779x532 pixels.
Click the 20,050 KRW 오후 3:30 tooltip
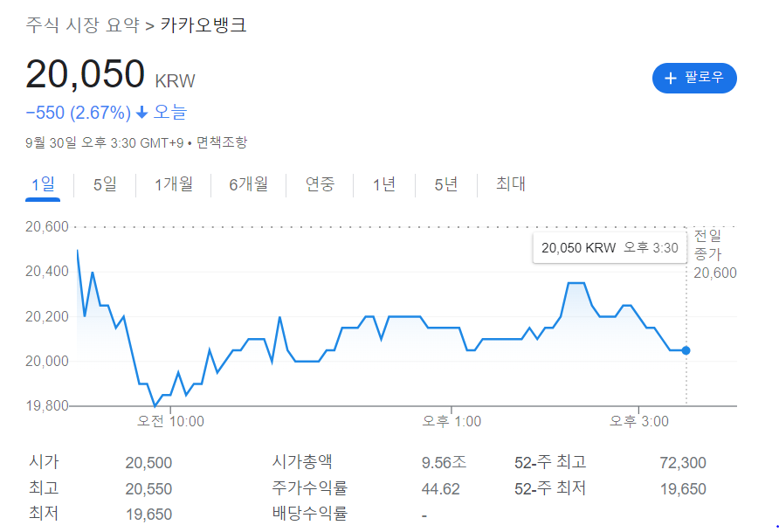point(610,247)
